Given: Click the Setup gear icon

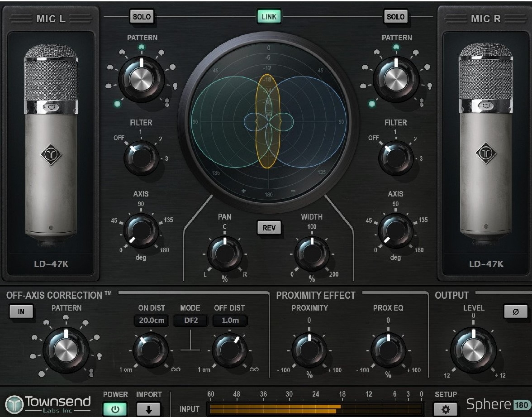Looking at the screenshot, I should (446, 409).
